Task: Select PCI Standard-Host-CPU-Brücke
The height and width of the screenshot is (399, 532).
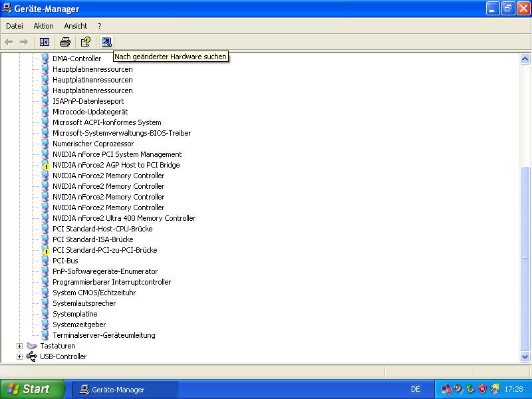Action: point(102,229)
